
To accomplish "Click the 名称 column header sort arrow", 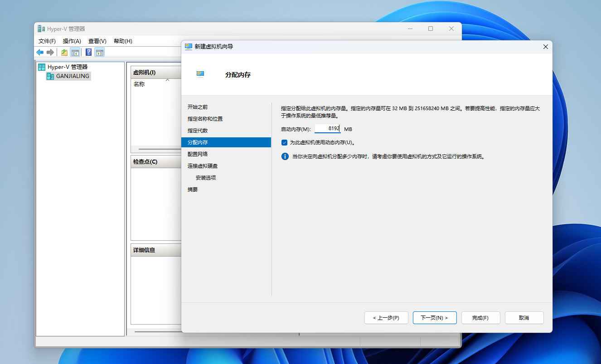I will pyautogui.click(x=167, y=80).
